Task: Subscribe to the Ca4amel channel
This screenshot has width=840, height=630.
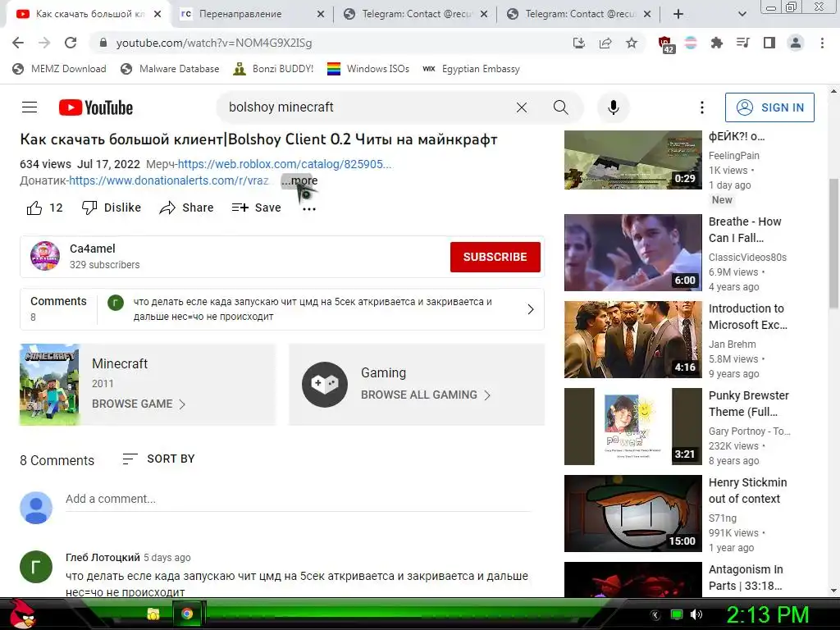Action: [x=495, y=257]
